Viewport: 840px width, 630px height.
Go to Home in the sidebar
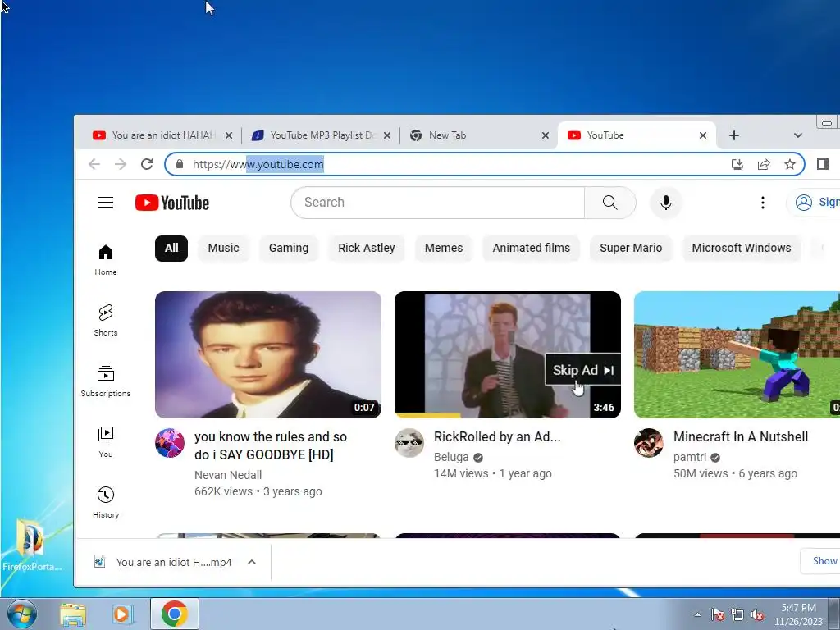[106, 260]
